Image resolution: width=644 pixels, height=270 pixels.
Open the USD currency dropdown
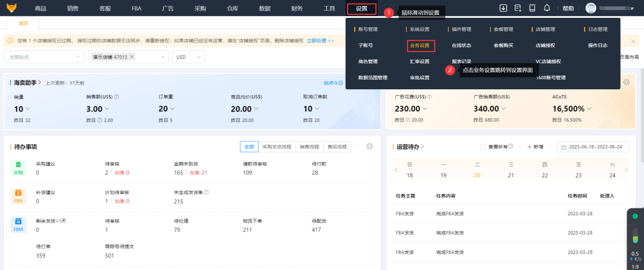[189, 57]
